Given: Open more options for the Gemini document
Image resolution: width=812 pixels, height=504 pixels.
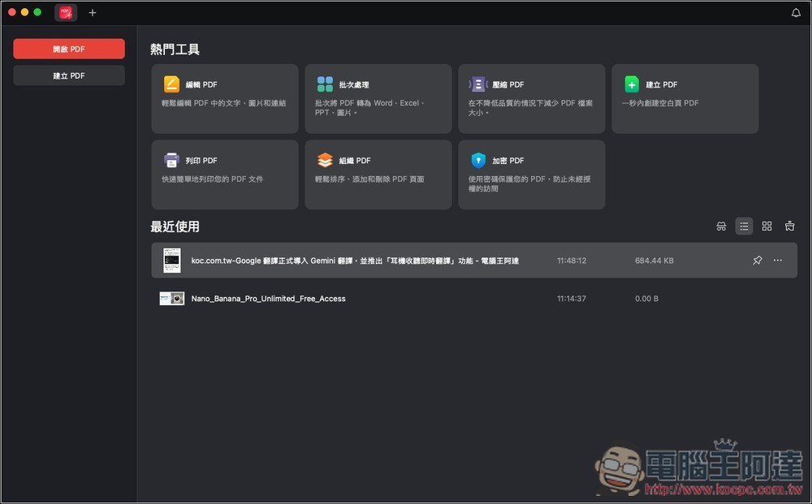Looking at the screenshot, I should click(x=777, y=261).
